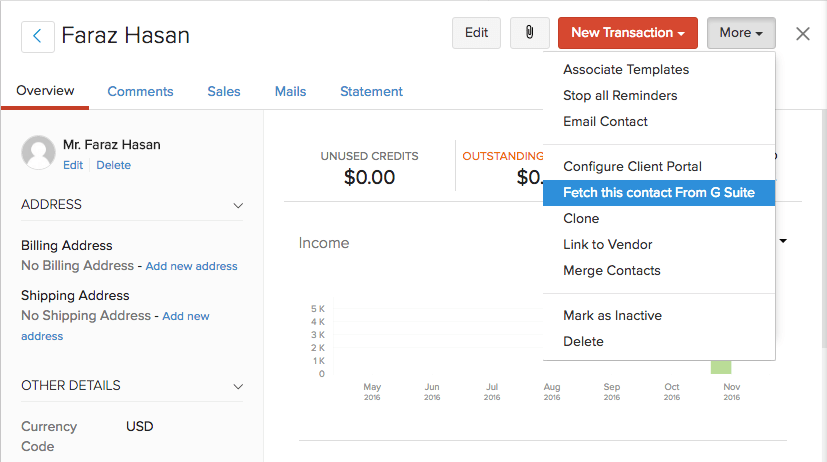Viewport: 827px width, 462px height.
Task: View the Statement tab
Action: [x=371, y=91]
